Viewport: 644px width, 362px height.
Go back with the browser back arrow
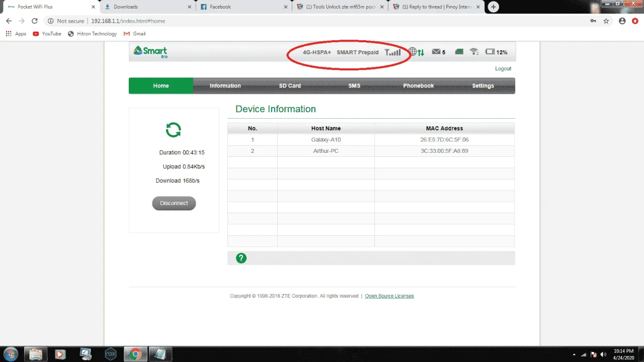pyautogui.click(x=9, y=21)
